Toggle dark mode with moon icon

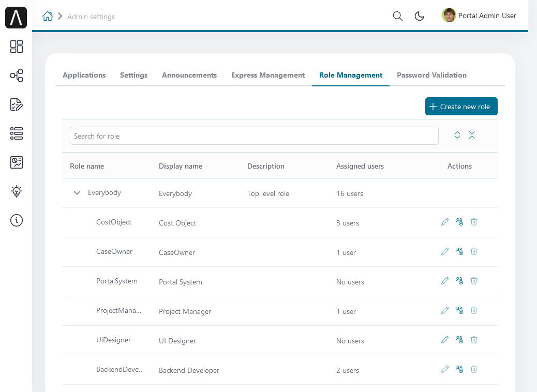coord(420,16)
